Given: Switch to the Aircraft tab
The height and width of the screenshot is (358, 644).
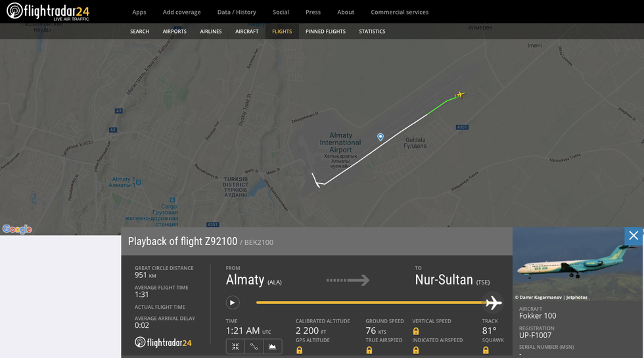Looking at the screenshot, I should point(247,32).
